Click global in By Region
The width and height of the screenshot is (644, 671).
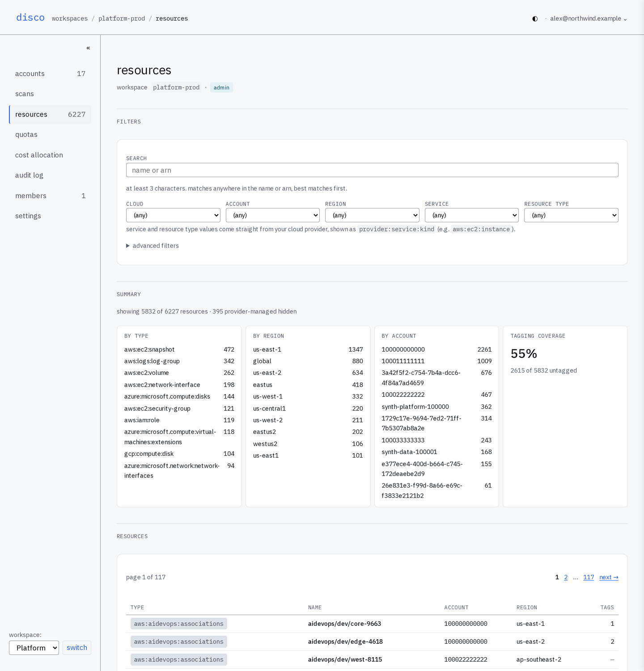point(262,361)
